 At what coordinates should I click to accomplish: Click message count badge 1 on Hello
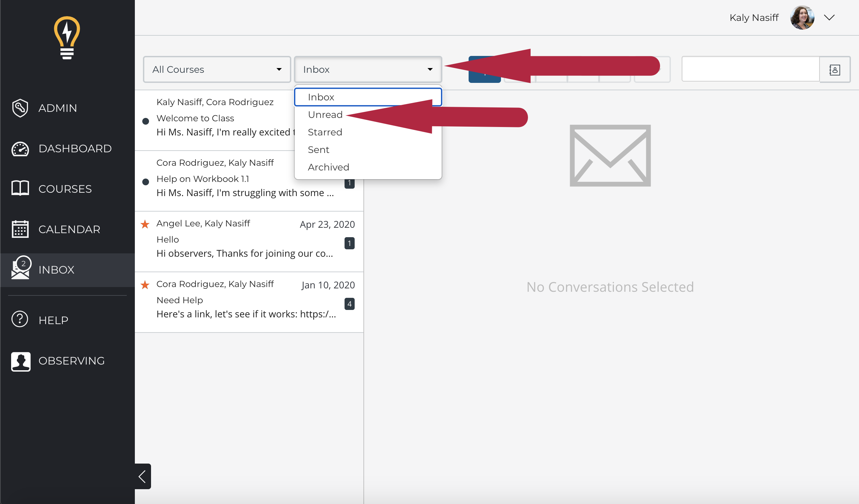[x=349, y=243]
